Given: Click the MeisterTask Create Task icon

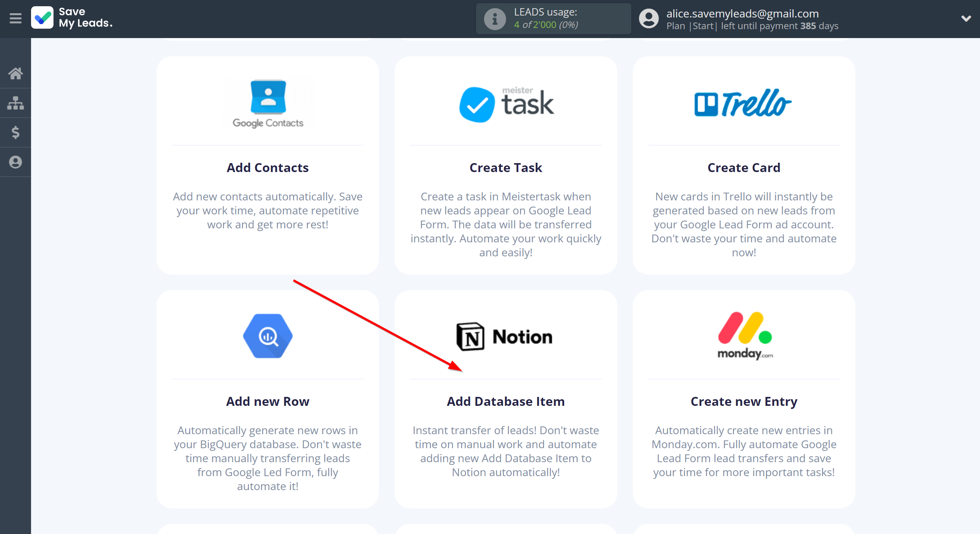Looking at the screenshot, I should (x=506, y=102).
